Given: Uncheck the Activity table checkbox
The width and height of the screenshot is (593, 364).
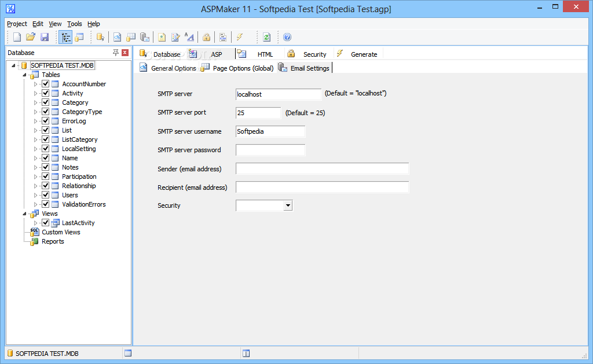Looking at the screenshot, I should click(x=45, y=93).
